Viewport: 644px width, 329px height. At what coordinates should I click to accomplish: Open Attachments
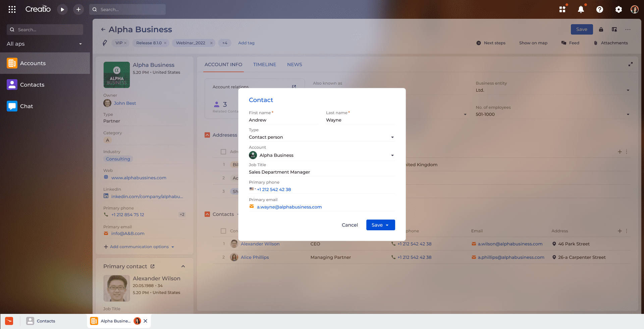[611, 43]
